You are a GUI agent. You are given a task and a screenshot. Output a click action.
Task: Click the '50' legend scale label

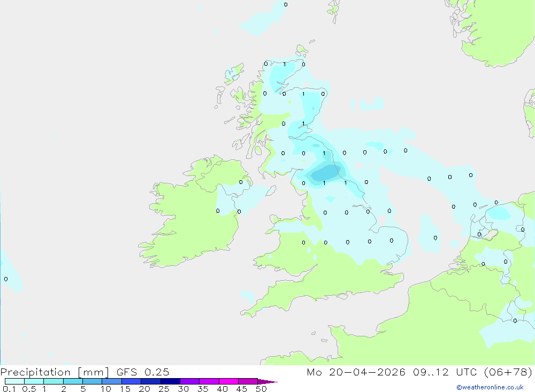(261, 389)
